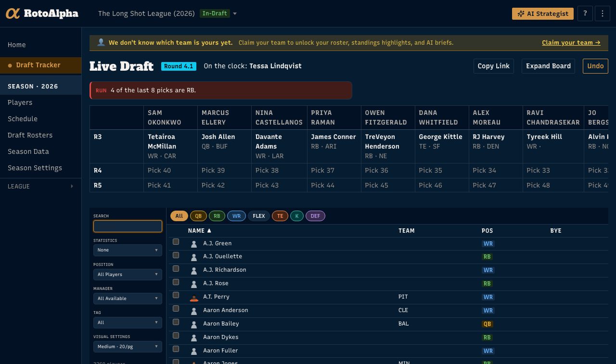Open the league switcher dropdown arrow

pos(235,13)
